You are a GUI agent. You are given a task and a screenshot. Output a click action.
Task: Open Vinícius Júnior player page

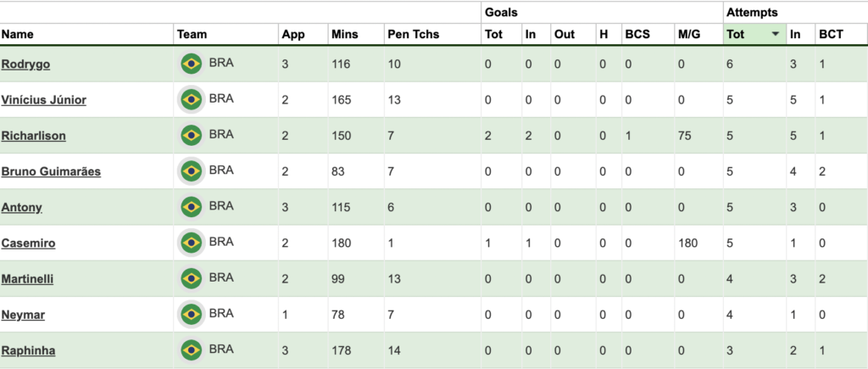43,100
